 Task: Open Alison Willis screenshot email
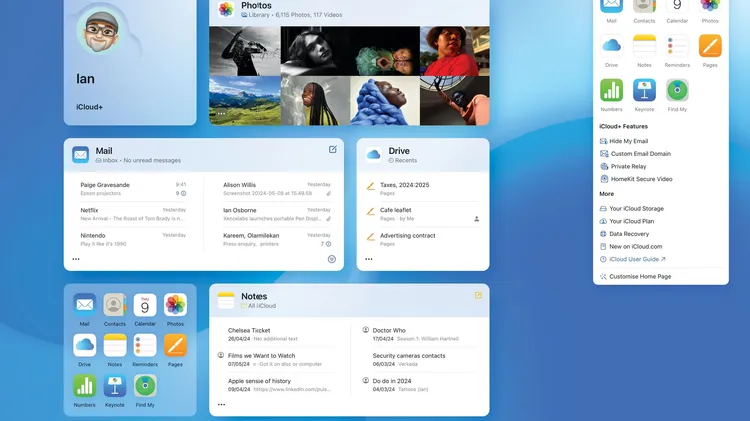(277, 189)
